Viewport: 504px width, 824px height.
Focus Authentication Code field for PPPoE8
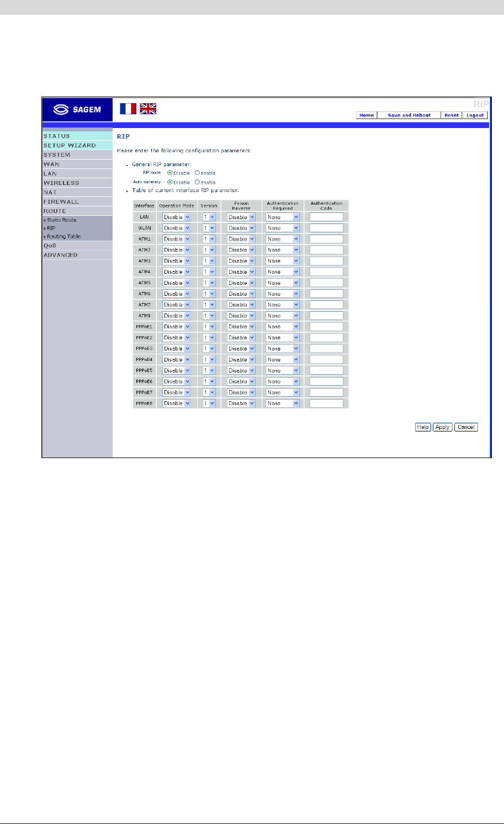click(x=326, y=403)
